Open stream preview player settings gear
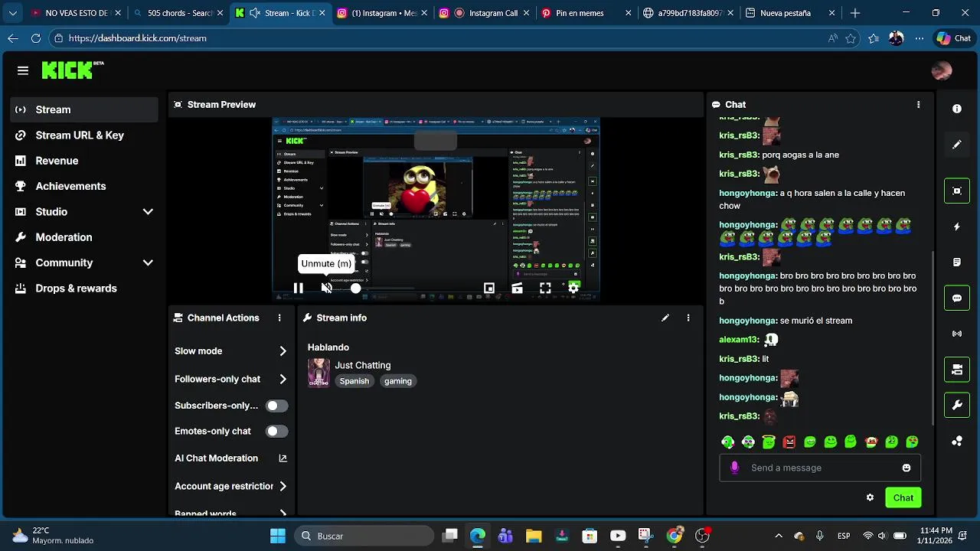The height and width of the screenshot is (551, 980). point(573,289)
